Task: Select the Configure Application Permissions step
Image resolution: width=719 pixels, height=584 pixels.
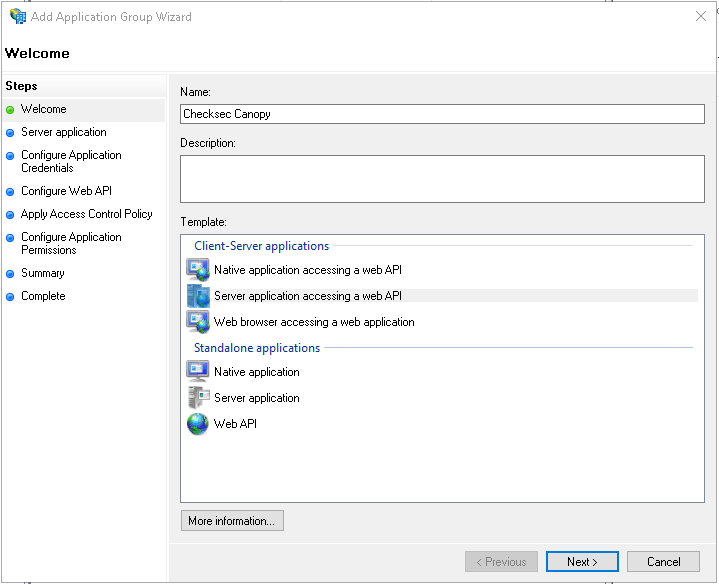Action: pos(71,243)
